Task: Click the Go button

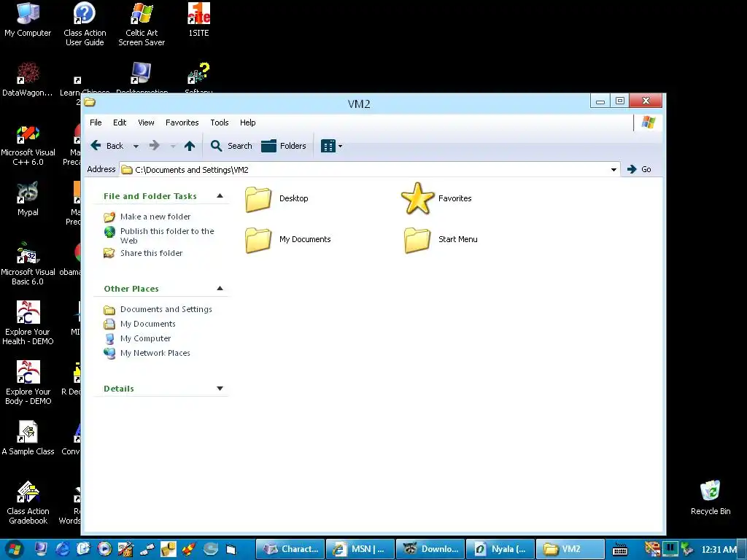Action: point(639,169)
